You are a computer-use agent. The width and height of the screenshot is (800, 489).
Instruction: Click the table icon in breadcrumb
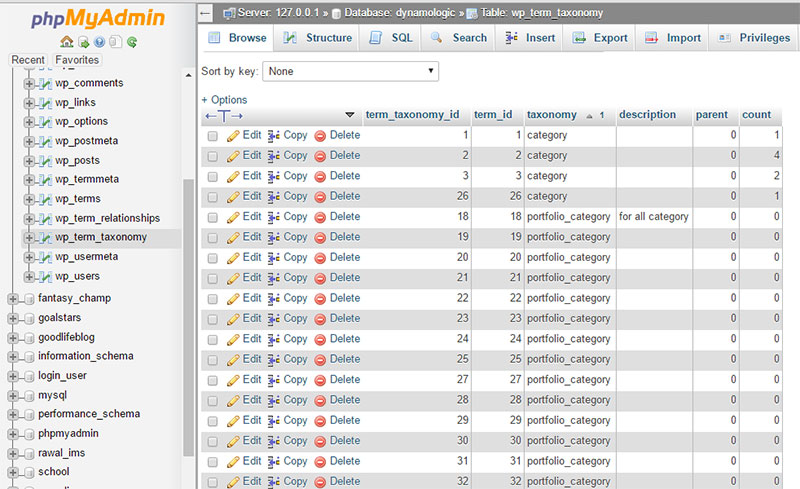pos(472,14)
